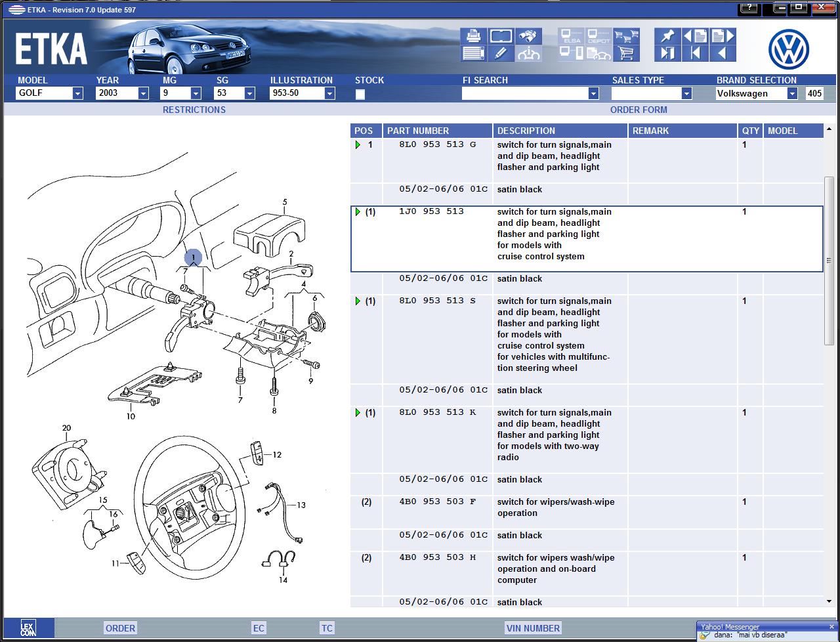Click the single back arrow icon
Viewport: 840px width, 642px height.
723,54
